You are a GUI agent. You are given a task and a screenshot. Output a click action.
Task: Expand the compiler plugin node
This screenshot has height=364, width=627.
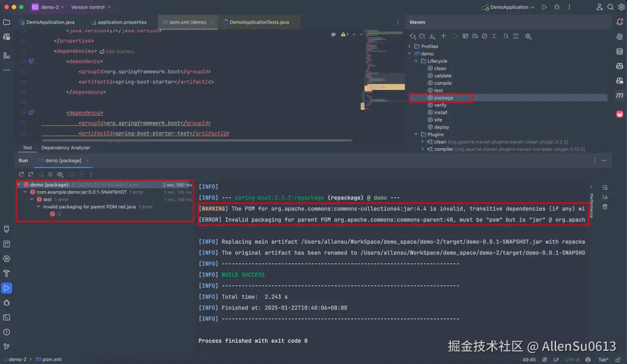(x=423, y=149)
